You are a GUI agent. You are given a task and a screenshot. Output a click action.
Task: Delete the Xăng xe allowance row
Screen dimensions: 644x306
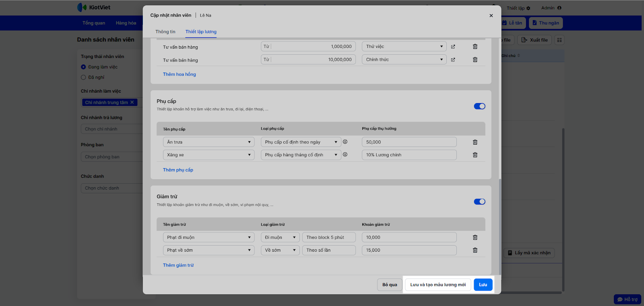475,155
